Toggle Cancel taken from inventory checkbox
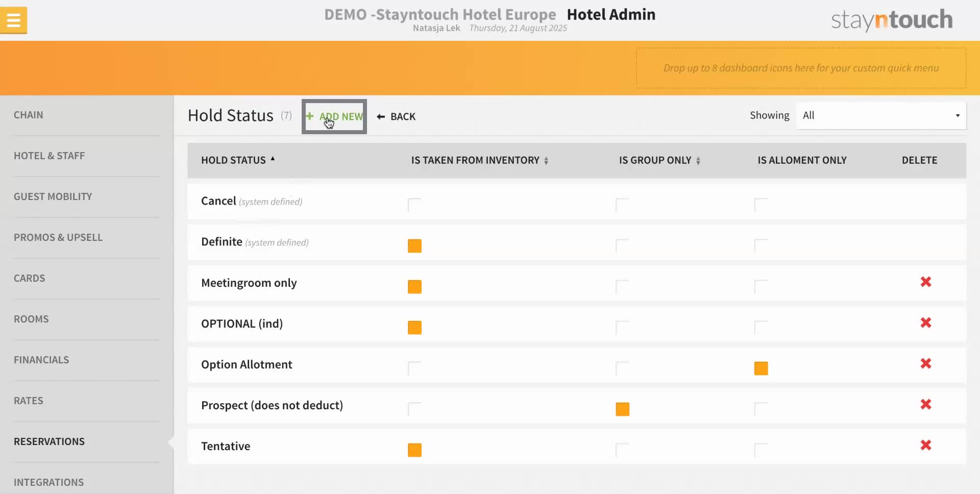 point(414,205)
